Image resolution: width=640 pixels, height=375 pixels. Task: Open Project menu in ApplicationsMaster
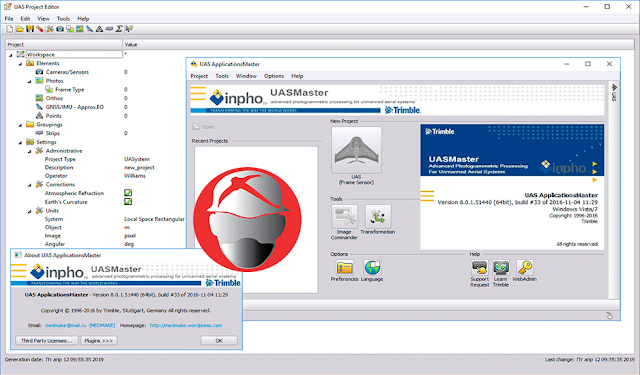point(199,76)
